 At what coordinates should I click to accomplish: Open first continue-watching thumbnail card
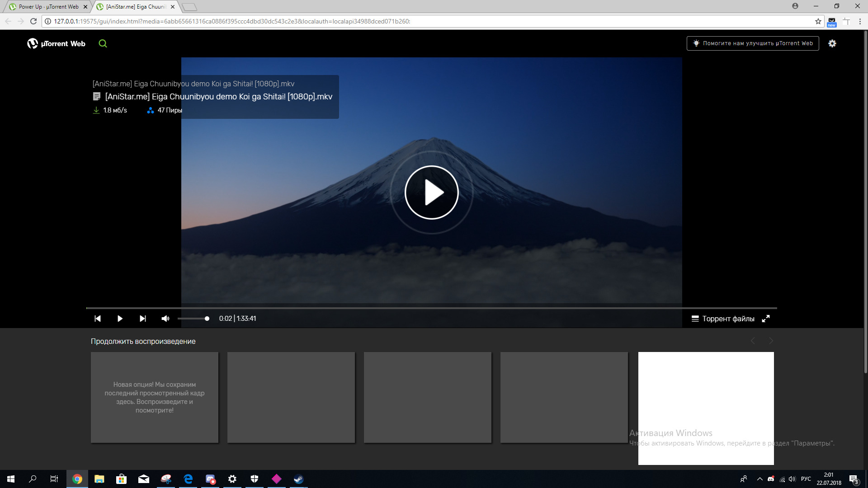point(155,397)
